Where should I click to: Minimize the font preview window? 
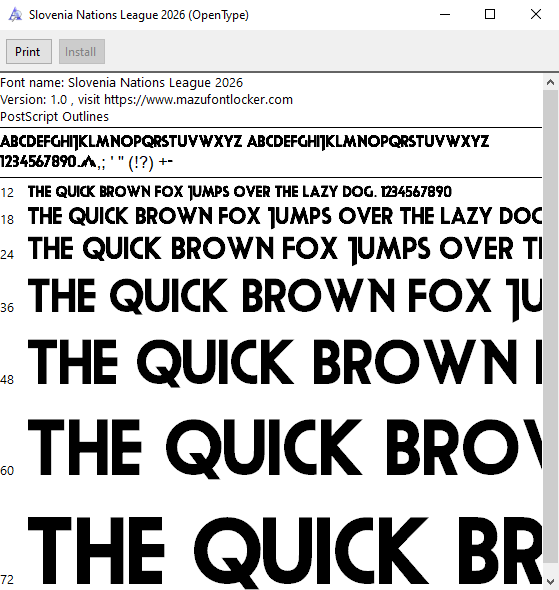[x=445, y=15]
